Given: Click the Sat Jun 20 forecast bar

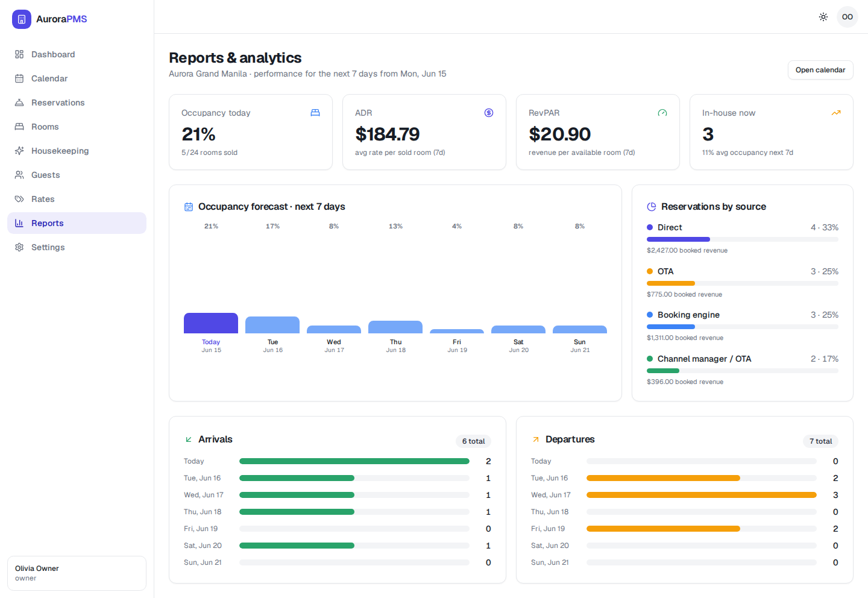Looking at the screenshot, I should (518, 330).
